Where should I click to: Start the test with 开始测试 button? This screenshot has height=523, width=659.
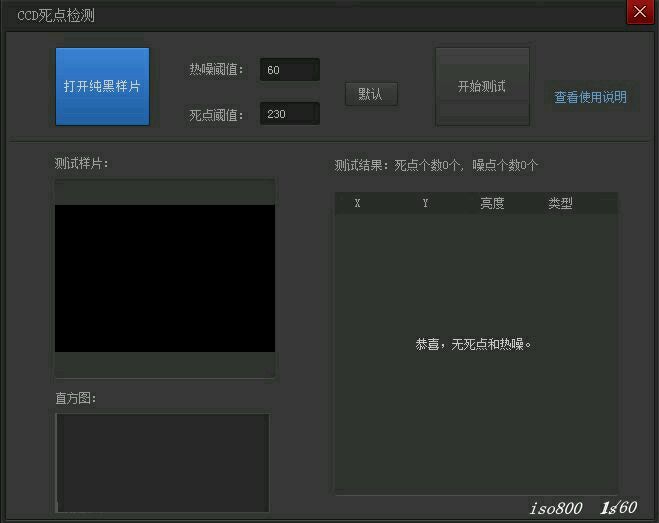pyautogui.click(x=482, y=87)
